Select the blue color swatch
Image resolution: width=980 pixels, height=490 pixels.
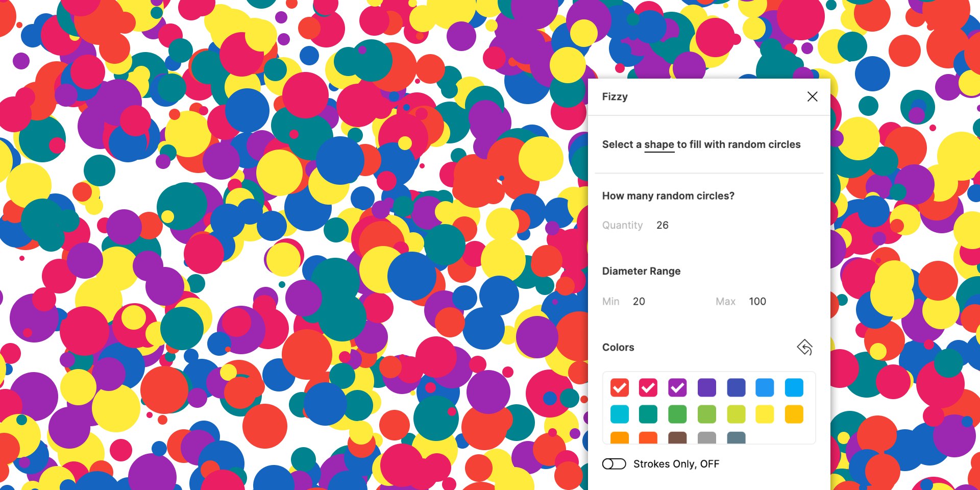[x=765, y=388]
